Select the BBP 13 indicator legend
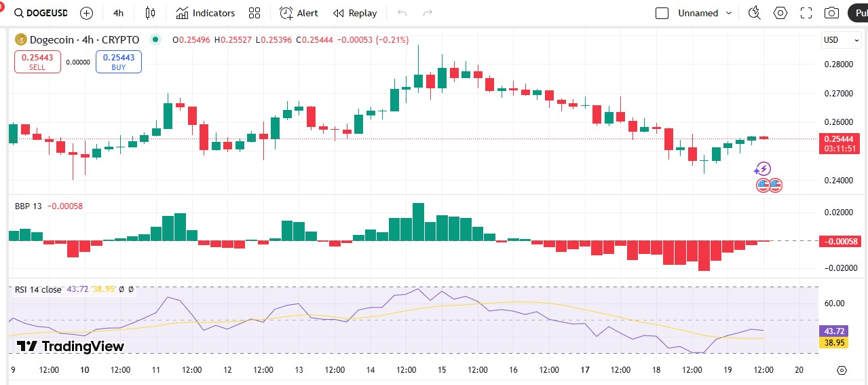 coord(29,206)
